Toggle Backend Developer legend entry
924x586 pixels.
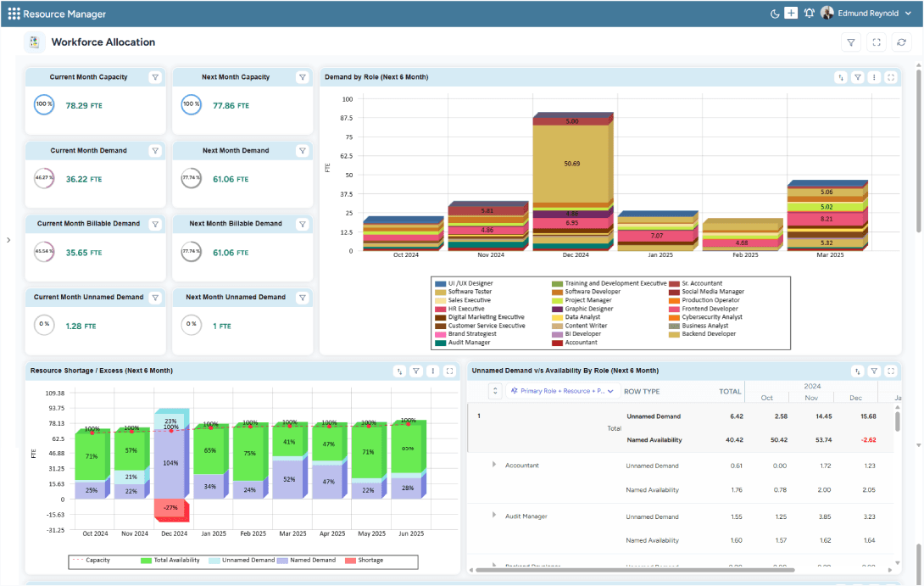pos(703,334)
